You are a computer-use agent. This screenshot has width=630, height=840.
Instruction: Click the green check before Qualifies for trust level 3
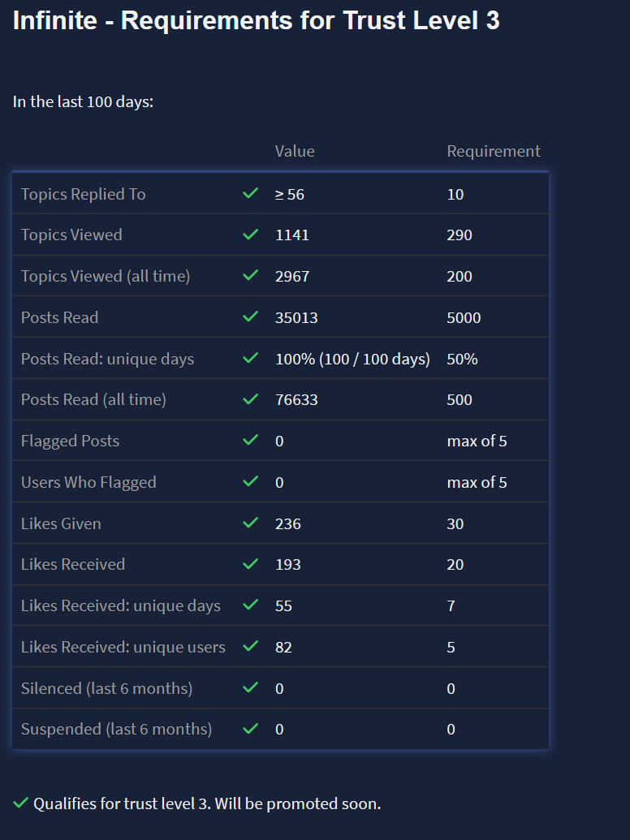point(21,803)
